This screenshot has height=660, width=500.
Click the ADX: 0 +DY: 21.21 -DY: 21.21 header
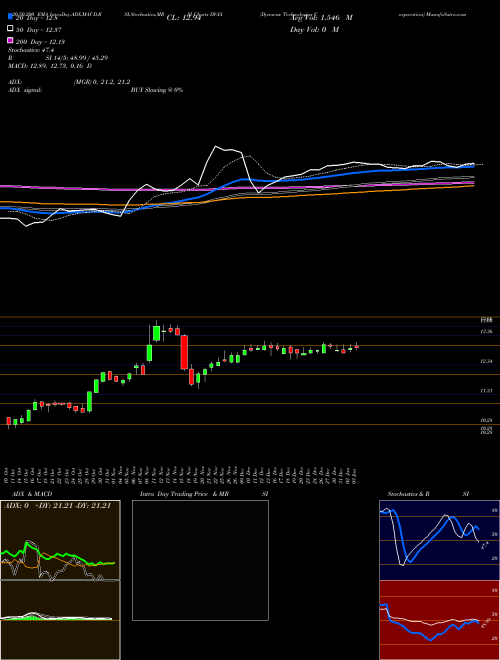click(57, 506)
